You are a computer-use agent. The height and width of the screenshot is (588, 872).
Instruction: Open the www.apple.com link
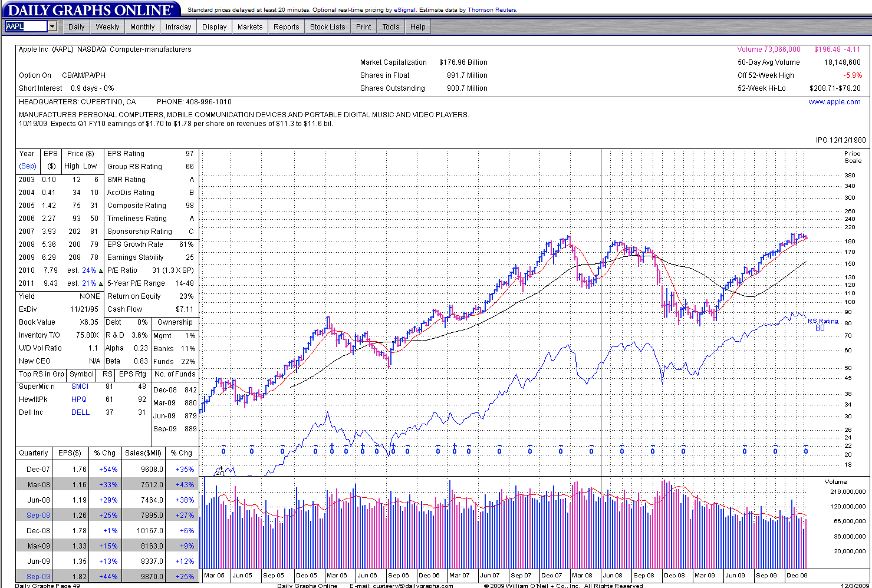(834, 102)
